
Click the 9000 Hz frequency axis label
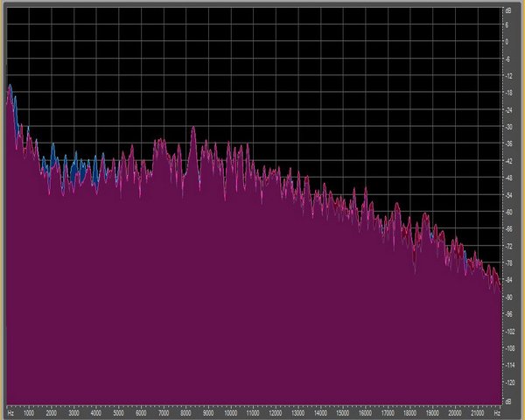[208, 413]
